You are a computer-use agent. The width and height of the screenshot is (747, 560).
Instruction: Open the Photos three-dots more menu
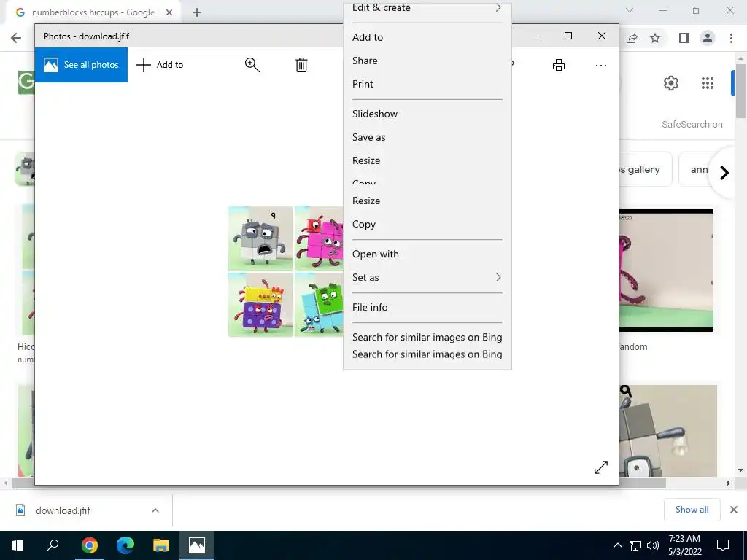tap(601, 65)
